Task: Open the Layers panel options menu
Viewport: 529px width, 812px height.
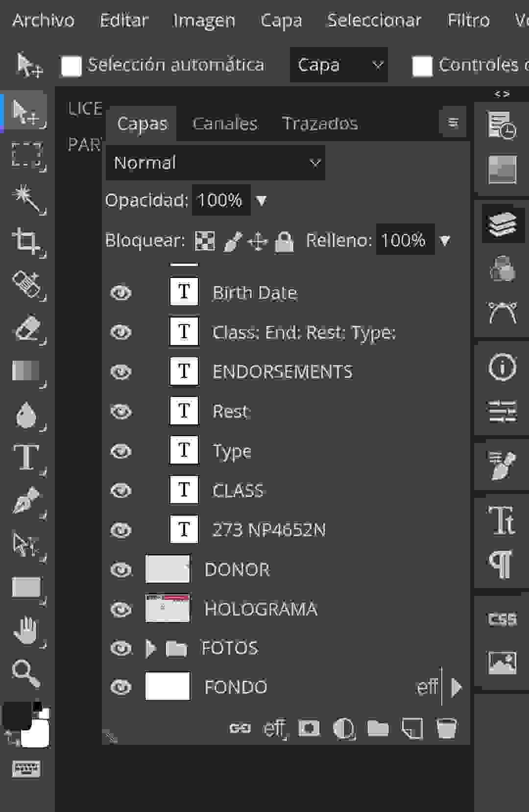Action: click(453, 123)
